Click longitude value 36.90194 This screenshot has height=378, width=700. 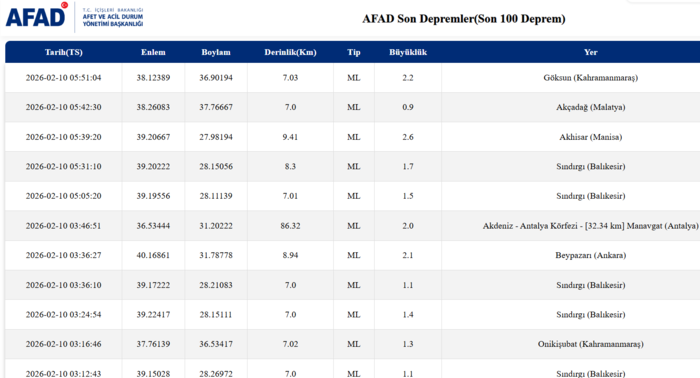coord(216,78)
